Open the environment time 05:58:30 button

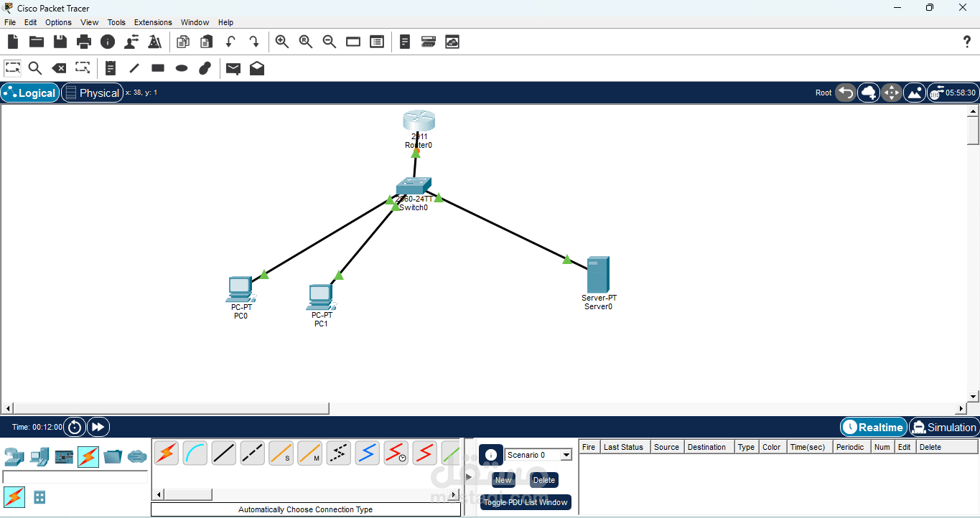(953, 93)
